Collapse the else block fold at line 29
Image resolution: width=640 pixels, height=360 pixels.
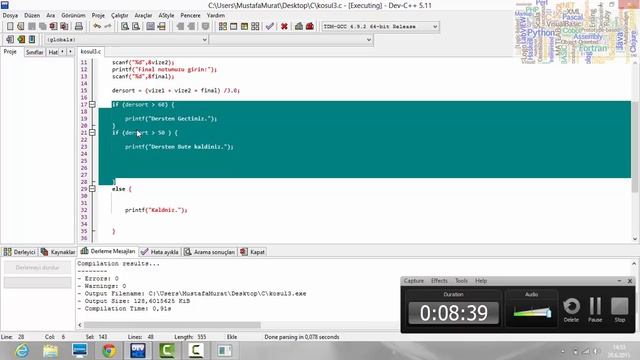pos(92,189)
